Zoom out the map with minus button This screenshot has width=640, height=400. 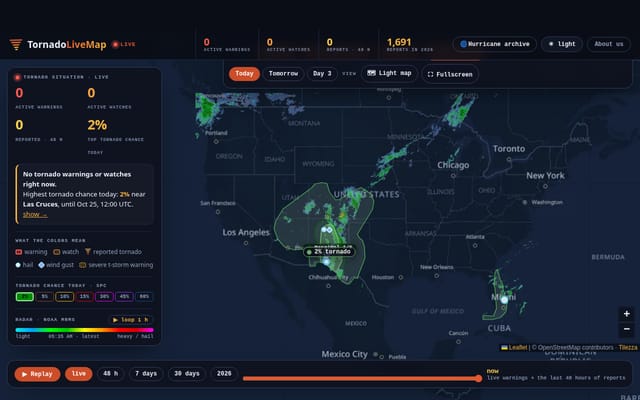627,329
